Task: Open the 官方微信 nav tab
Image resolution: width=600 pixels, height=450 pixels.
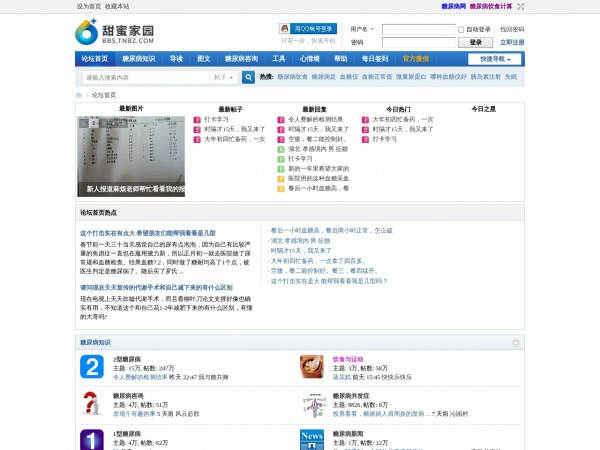Action: click(x=416, y=59)
